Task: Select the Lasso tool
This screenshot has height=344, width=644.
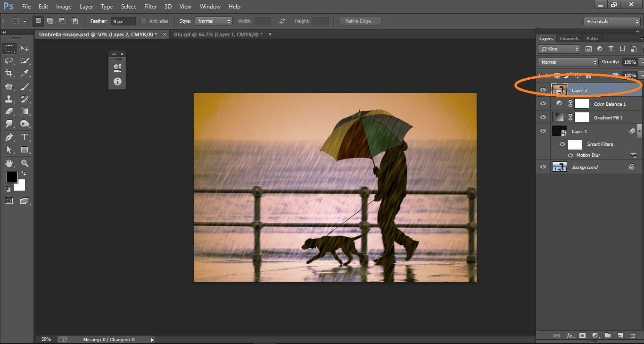Action: click(x=8, y=60)
